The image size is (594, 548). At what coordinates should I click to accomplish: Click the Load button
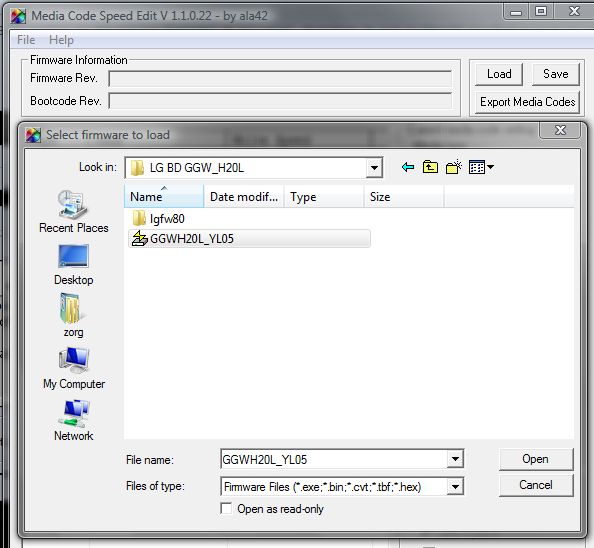coord(499,74)
